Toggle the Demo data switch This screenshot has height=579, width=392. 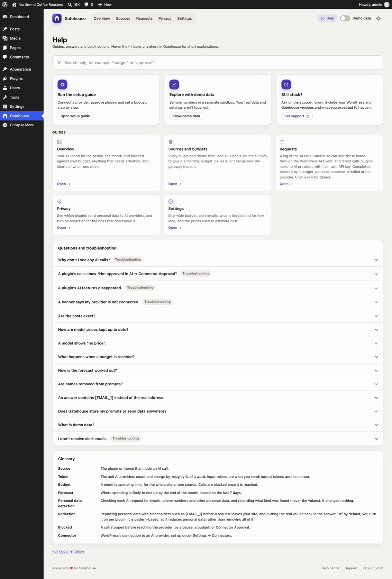[x=345, y=18]
